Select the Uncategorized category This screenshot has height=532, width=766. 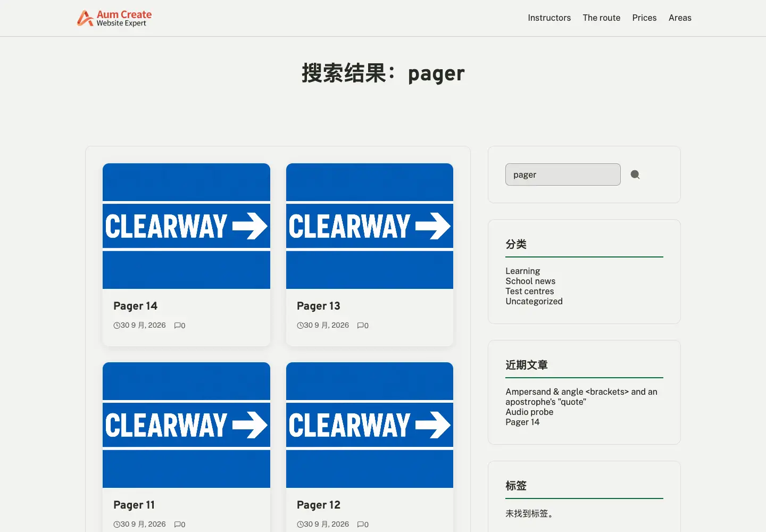pyautogui.click(x=534, y=302)
